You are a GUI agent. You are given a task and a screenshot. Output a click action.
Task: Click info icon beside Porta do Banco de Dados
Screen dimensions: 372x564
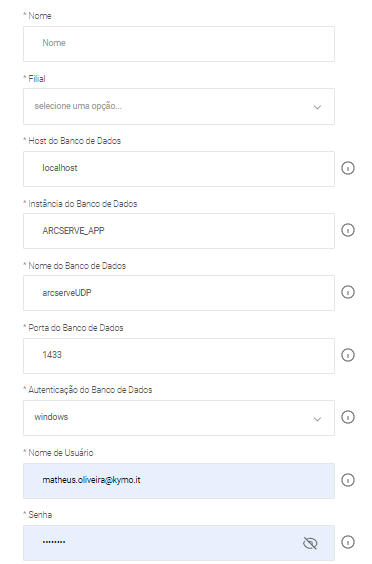(x=348, y=355)
